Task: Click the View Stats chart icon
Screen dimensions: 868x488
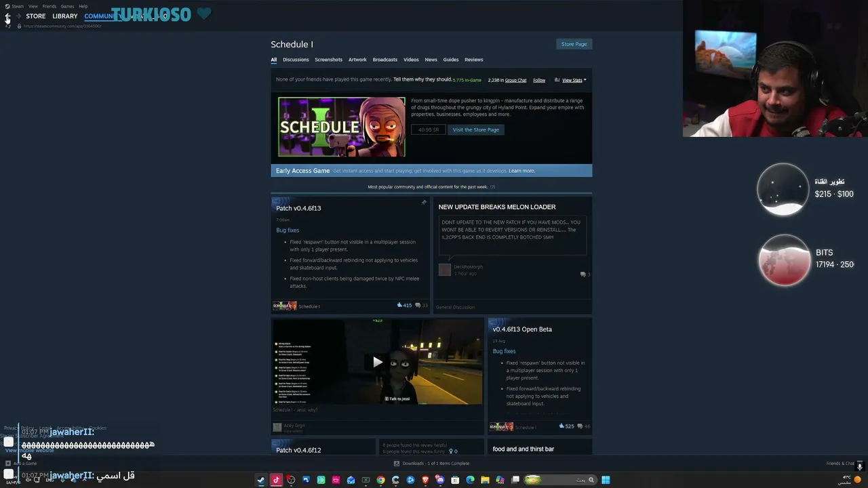Action: 557,80
